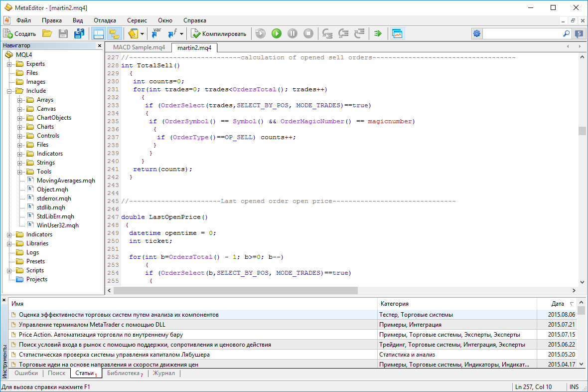Click the Pause debugging icon
The height and width of the screenshot is (392, 588).
[x=293, y=33]
